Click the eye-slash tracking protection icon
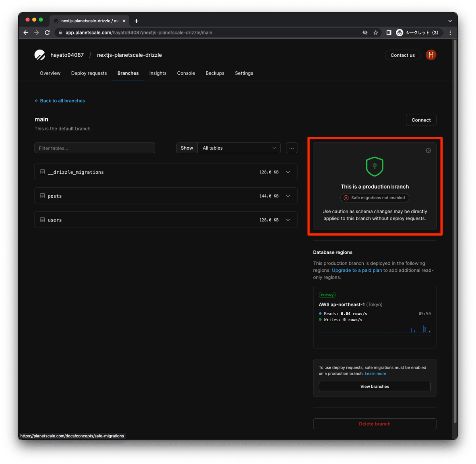 (365, 33)
